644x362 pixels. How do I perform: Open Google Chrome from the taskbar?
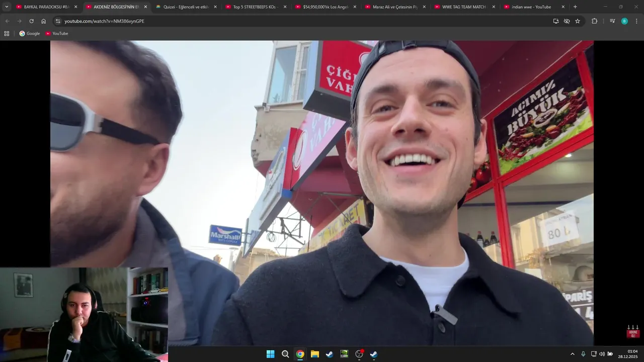pos(300,354)
